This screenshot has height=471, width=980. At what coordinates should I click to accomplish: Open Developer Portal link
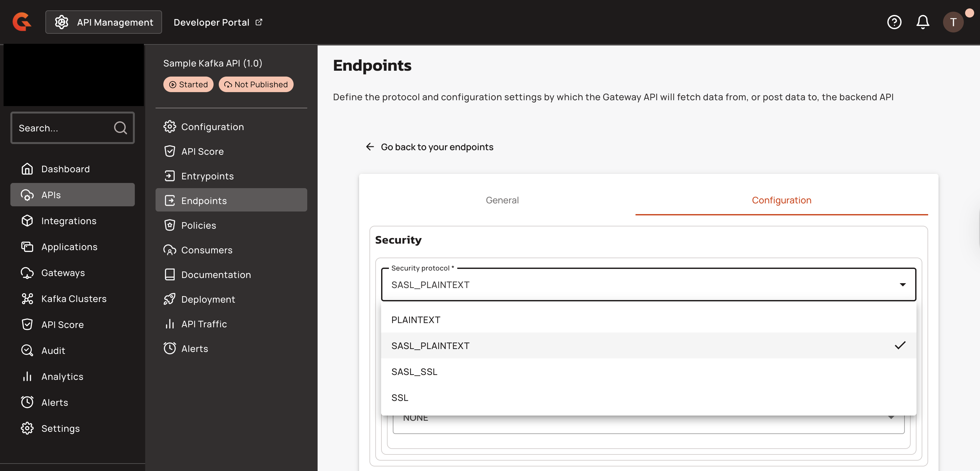pos(217,22)
